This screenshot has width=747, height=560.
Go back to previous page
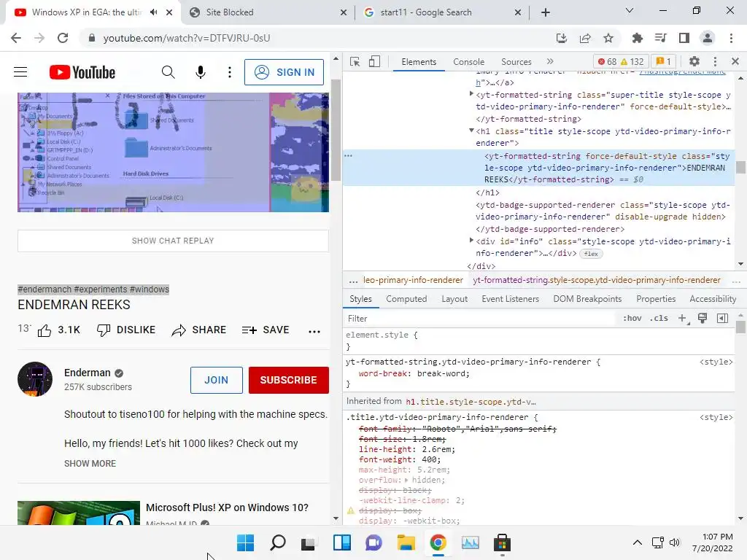(16, 38)
